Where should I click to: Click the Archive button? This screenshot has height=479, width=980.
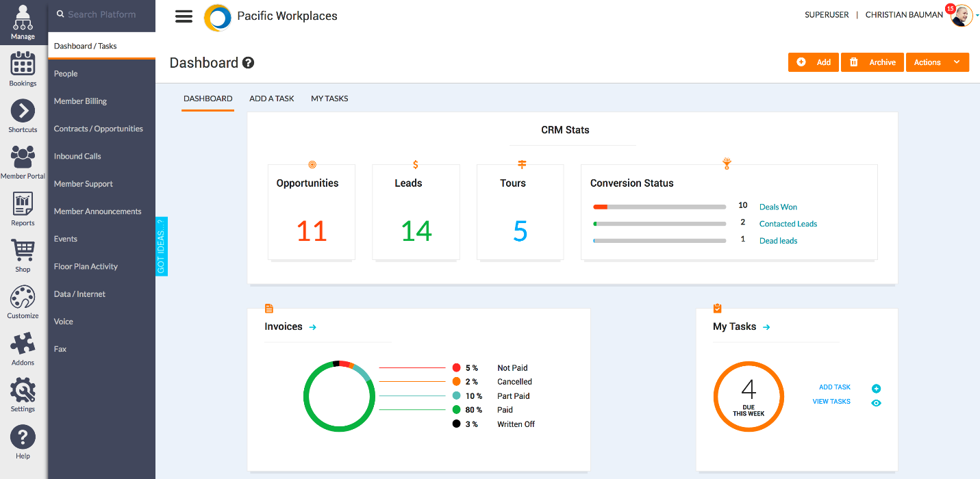(x=872, y=62)
